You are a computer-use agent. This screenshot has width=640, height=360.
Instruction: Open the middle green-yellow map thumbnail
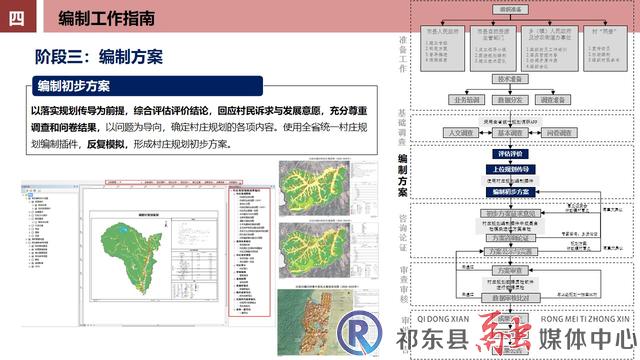[x=314, y=250]
